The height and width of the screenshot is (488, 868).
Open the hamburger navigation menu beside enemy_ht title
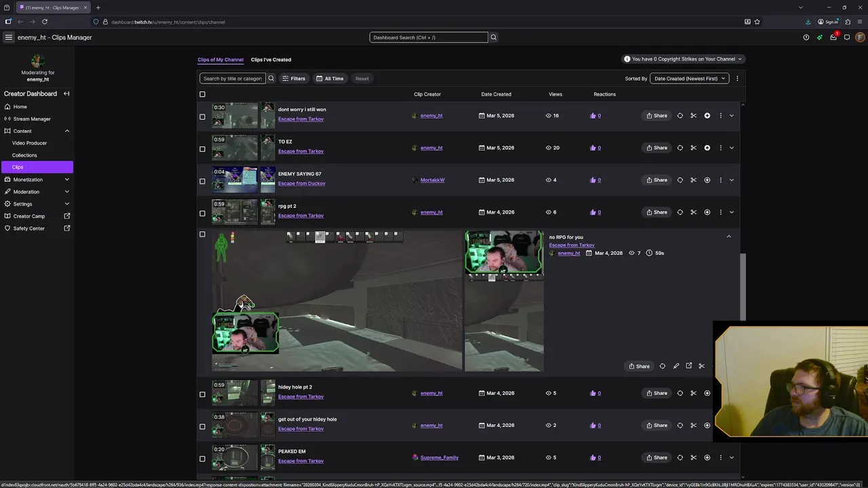tap(8, 37)
